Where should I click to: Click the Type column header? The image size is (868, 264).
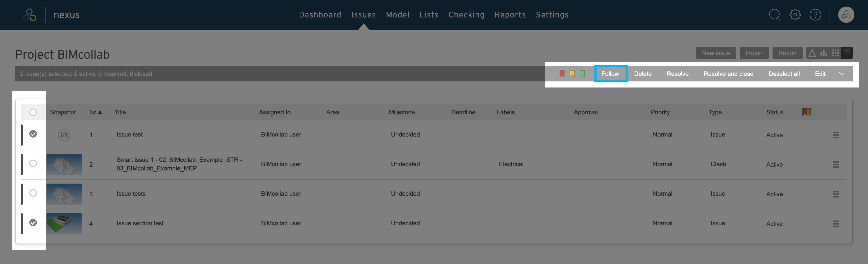715,112
